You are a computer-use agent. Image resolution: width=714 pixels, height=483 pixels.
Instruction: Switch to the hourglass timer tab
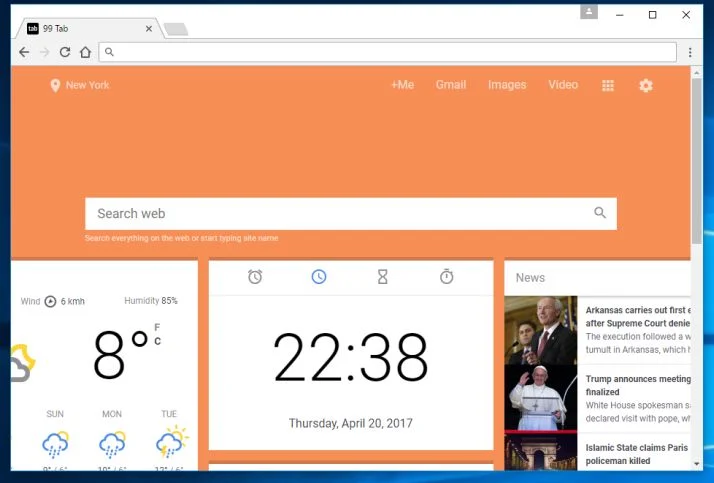pos(382,277)
